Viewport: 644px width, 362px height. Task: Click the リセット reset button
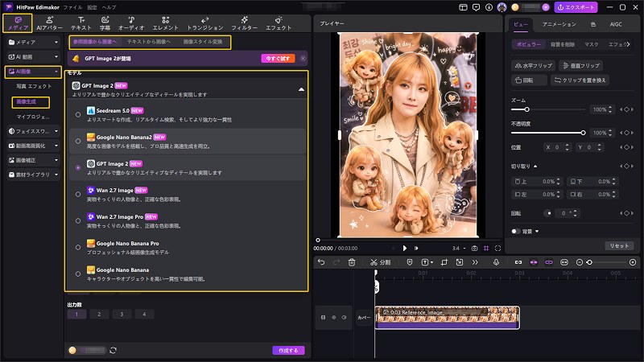click(x=619, y=245)
